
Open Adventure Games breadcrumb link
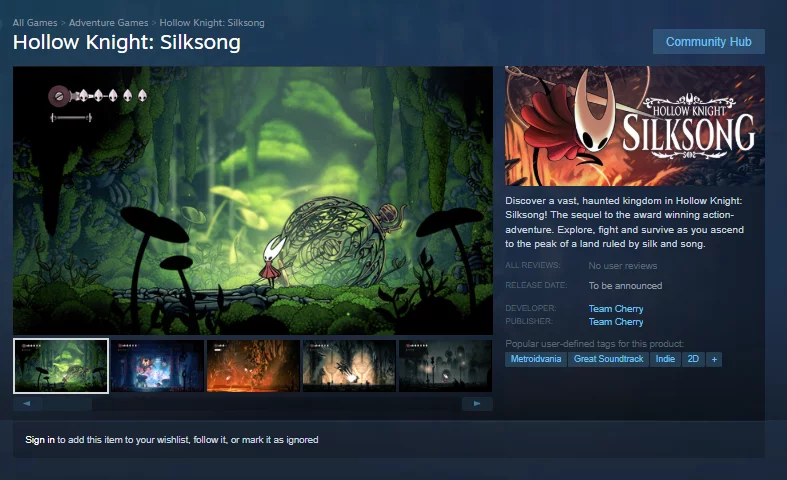click(108, 23)
